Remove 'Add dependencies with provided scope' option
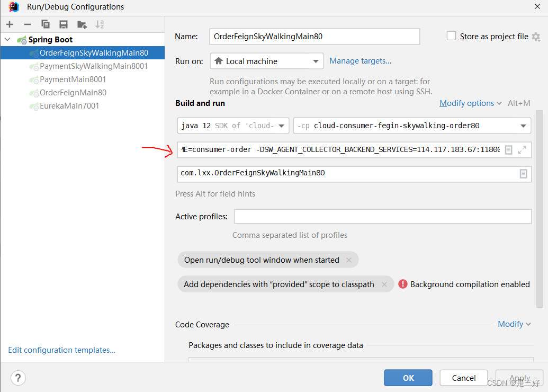This screenshot has width=548, height=392. point(384,284)
